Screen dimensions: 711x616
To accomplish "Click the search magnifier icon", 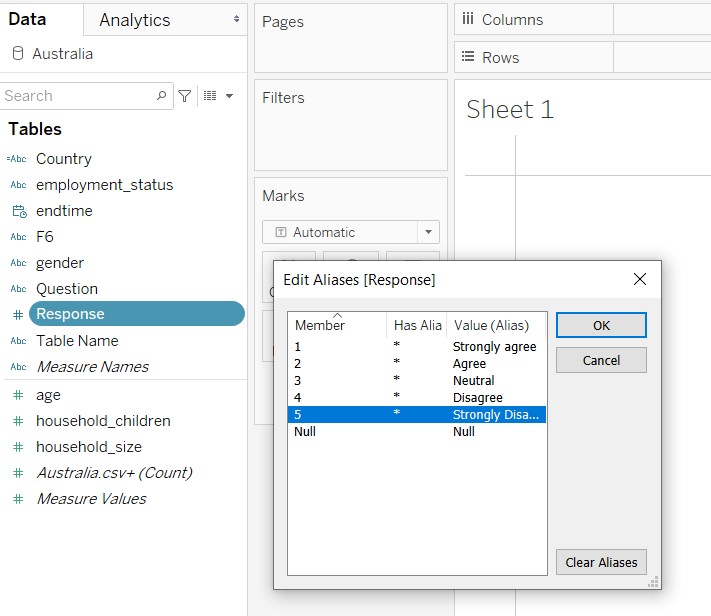I will (x=161, y=96).
